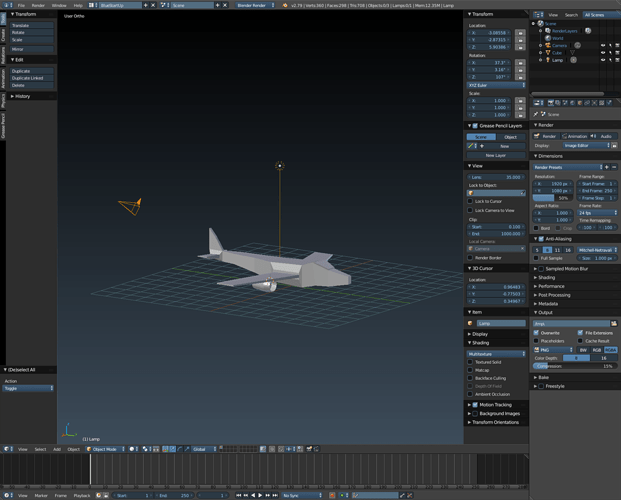Adjust the PNG Compression slider
This screenshot has width=621, height=500.
click(x=575, y=366)
